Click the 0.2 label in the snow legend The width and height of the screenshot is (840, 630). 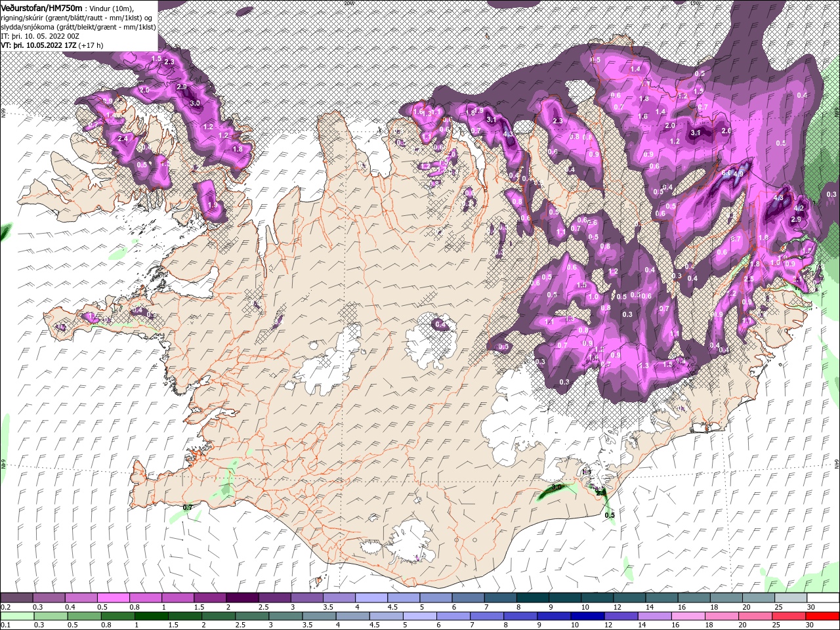tap(5, 607)
